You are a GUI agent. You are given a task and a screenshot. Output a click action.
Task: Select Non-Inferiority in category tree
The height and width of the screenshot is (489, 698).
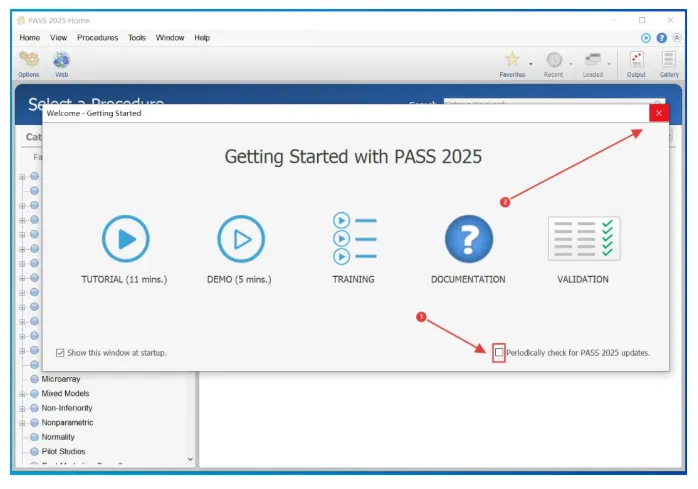[67, 408]
